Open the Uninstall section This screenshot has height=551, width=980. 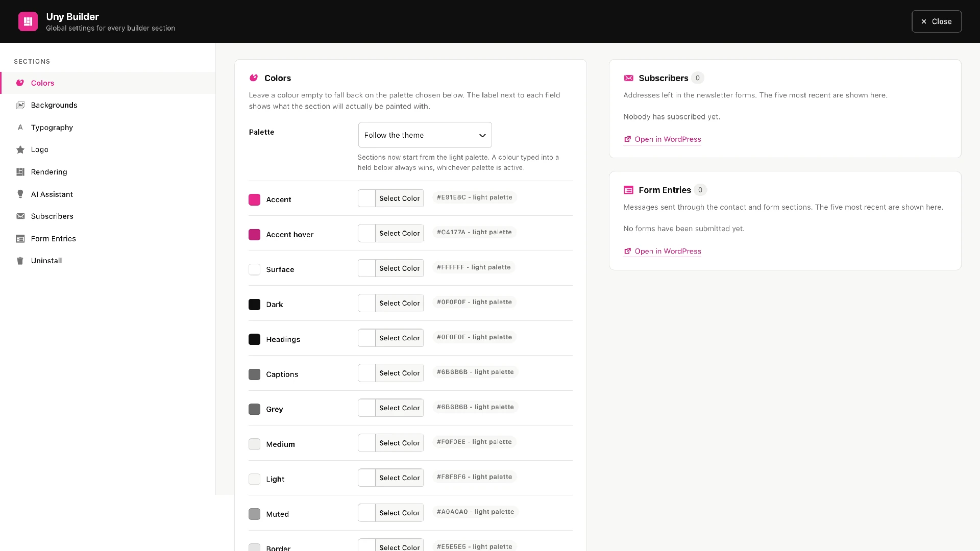[108, 261]
